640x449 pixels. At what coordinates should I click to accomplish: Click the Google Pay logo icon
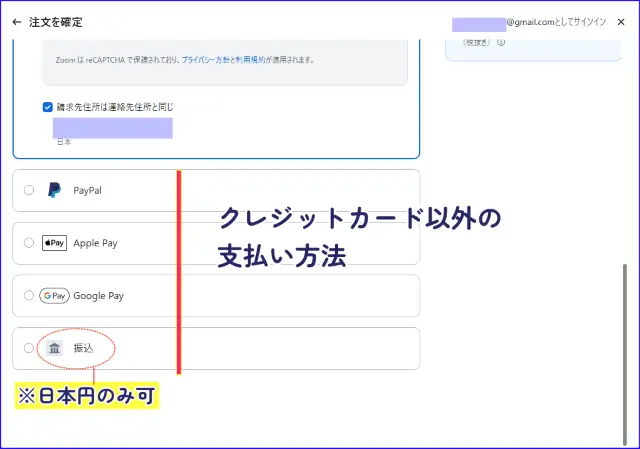click(54, 296)
